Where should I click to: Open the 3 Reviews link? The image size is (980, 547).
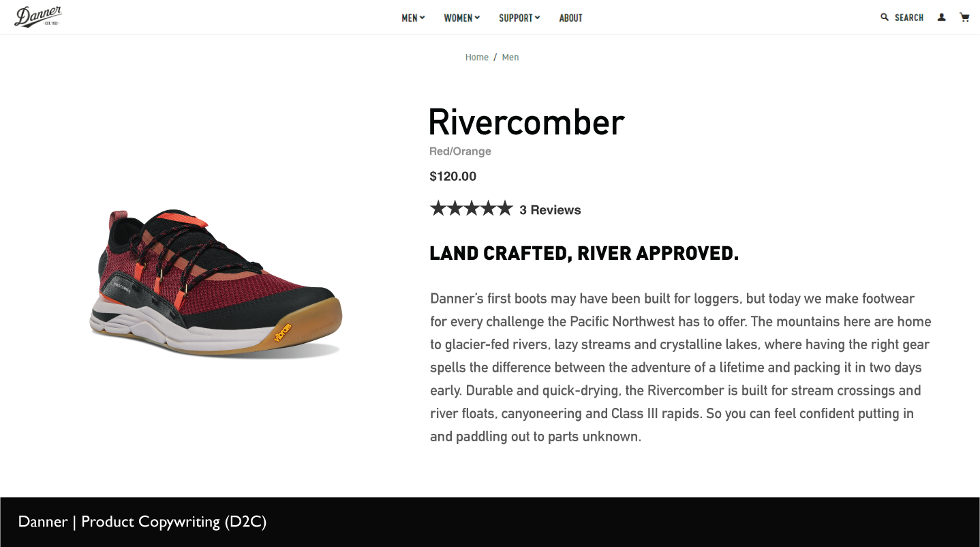[550, 210]
